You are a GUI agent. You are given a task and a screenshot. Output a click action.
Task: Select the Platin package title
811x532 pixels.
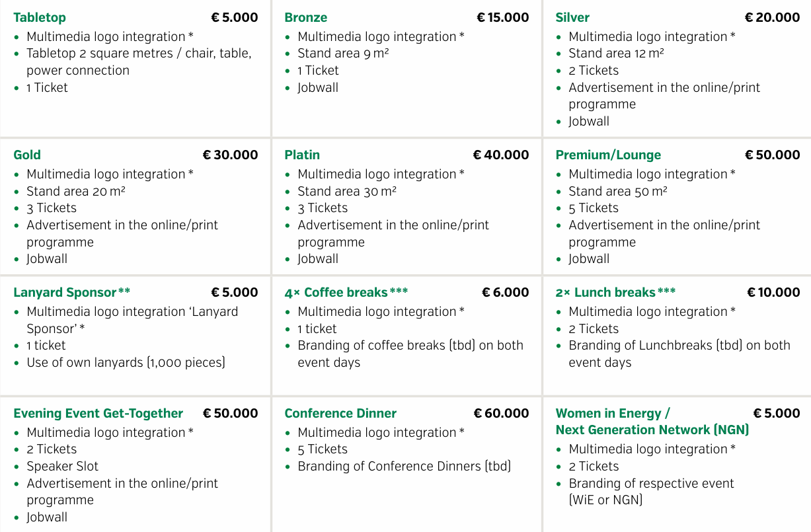coord(302,155)
